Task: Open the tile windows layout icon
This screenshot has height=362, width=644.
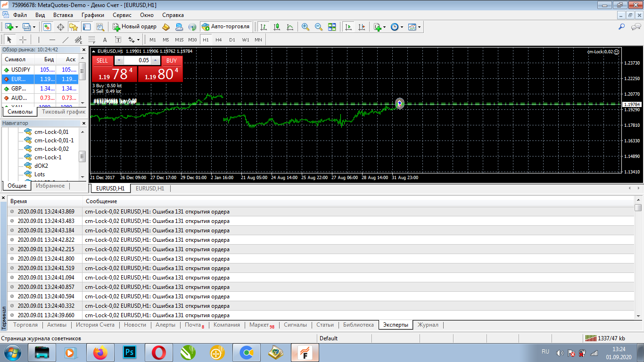Action: (x=332, y=27)
